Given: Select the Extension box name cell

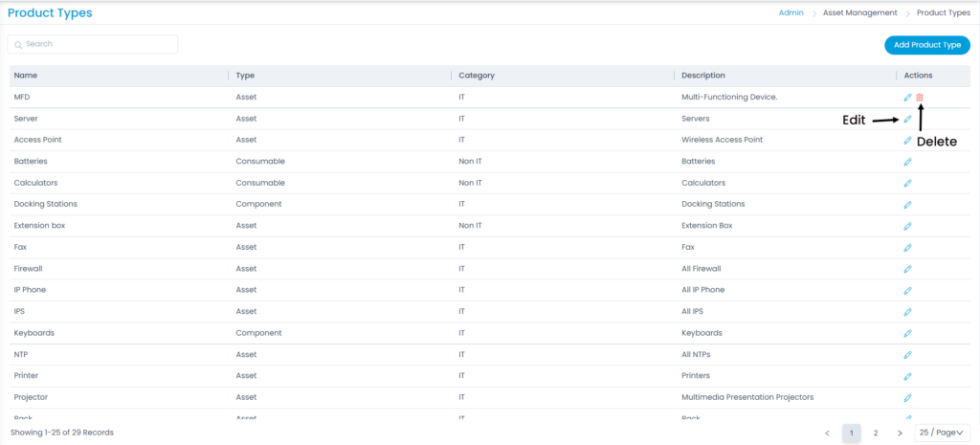Looking at the screenshot, I should pyautogui.click(x=39, y=226).
